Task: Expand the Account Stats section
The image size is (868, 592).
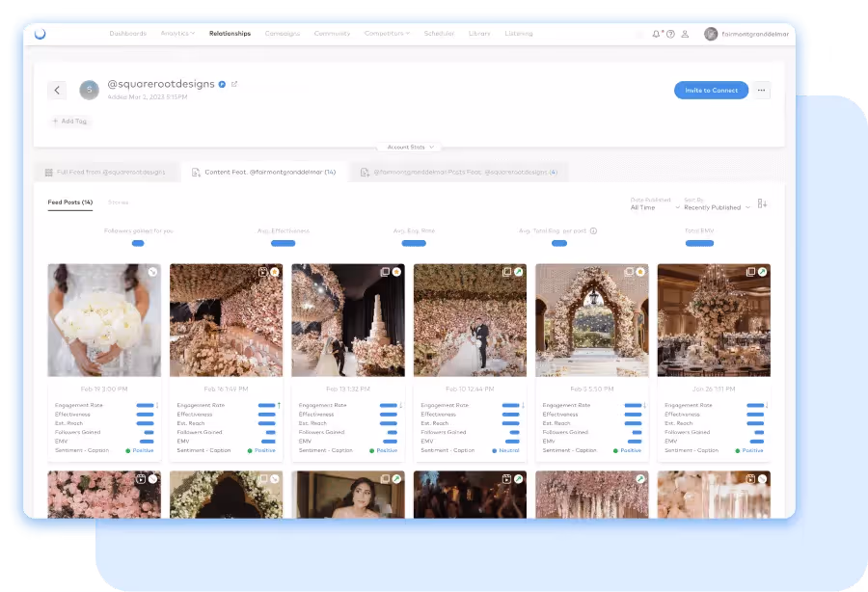Action: 410,148
